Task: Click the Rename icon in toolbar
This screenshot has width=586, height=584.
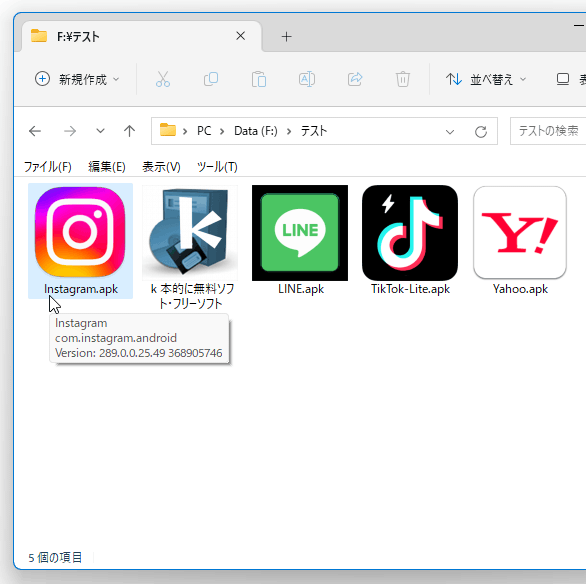Action: pos(307,79)
